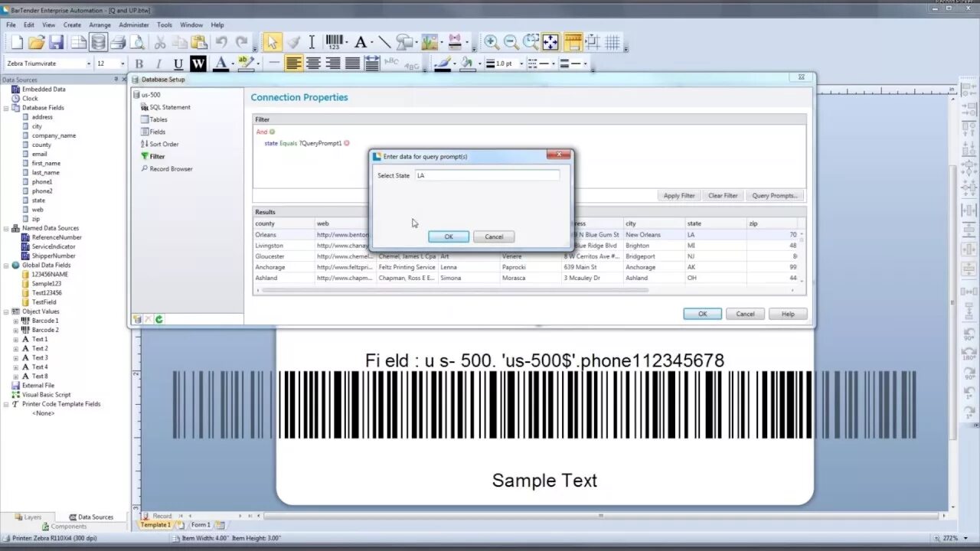Click the Apply Filter button
Screen dimensions: 980x551
(679, 195)
